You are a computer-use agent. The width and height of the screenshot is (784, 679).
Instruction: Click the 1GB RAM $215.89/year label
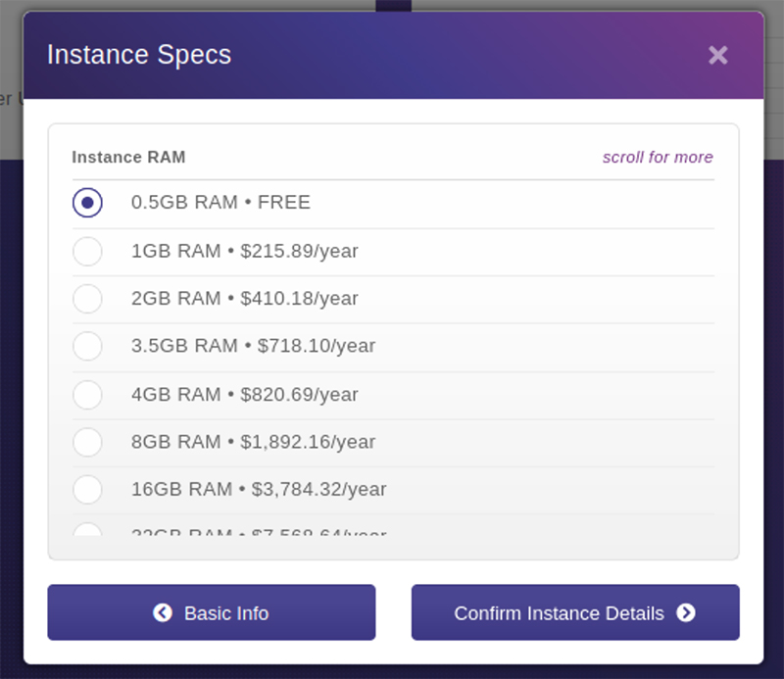245,252
